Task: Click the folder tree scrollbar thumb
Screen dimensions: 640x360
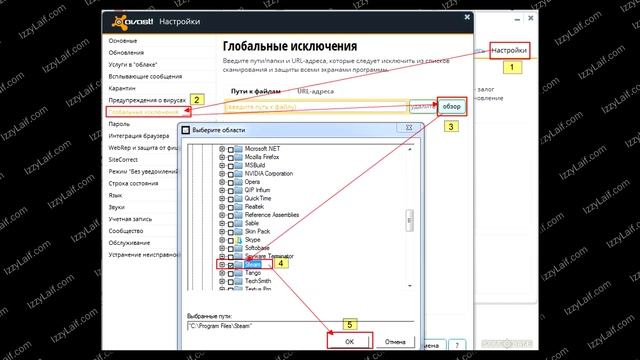Action: pos(409,220)
